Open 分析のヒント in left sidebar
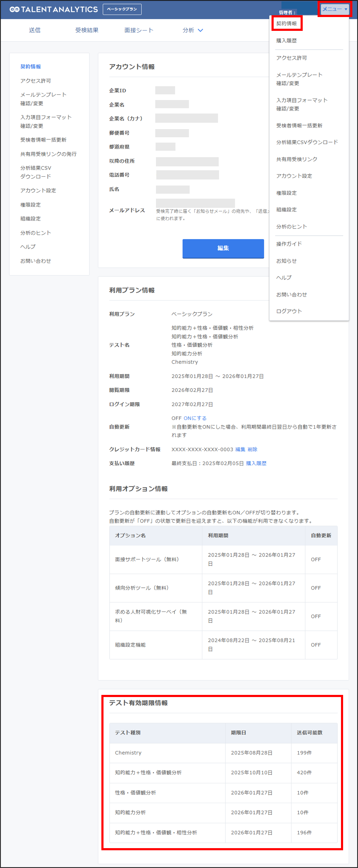The width and height of the screenshot is (358, 868). 35,233
